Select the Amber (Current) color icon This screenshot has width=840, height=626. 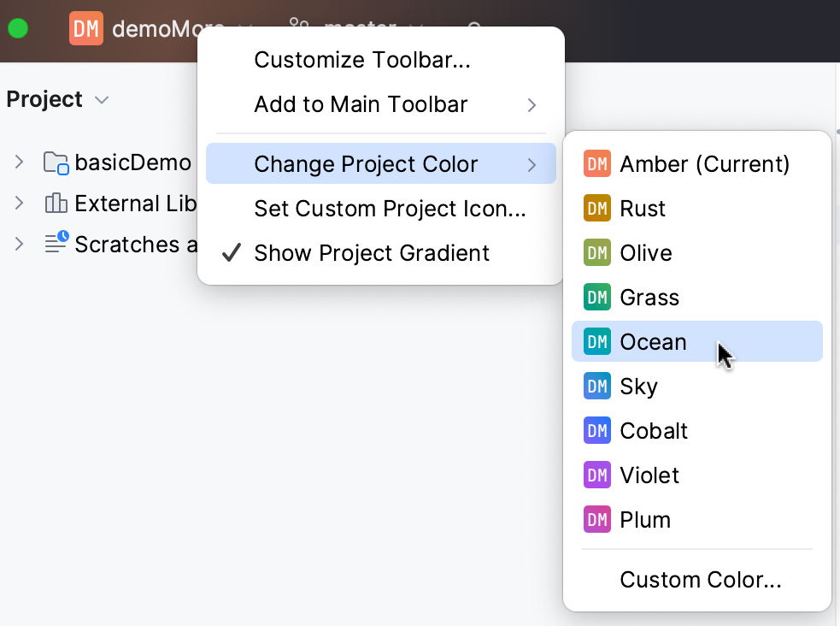597,163
